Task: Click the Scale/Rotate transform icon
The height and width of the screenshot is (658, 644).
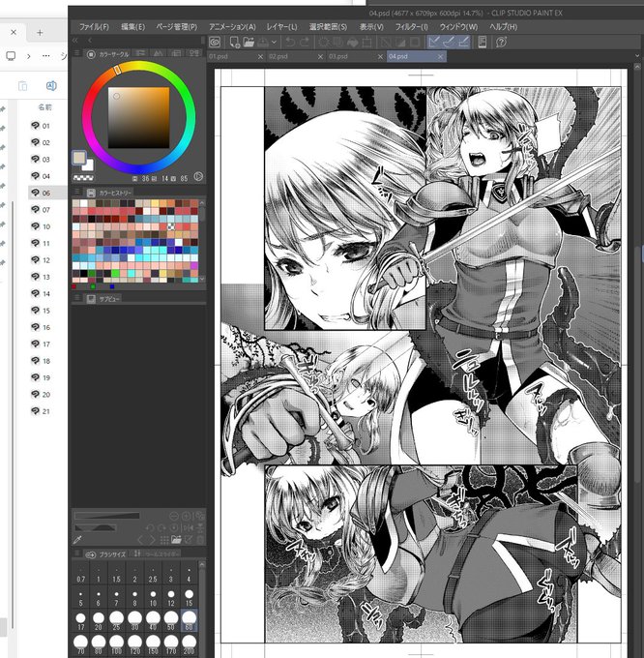Action: click(366, 42)
